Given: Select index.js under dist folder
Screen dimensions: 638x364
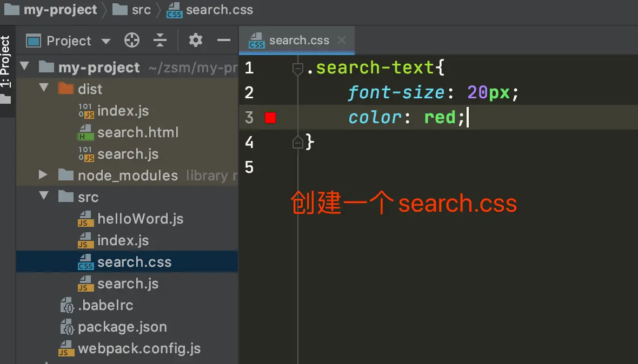Looking at the screenshot, I should [x=127, y=111].
